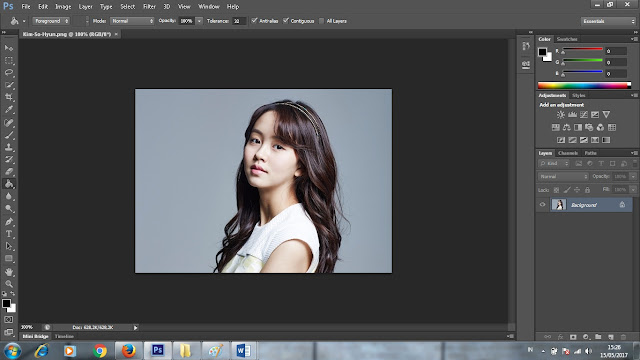Open the Layers panel Fill dropdown arrow

point(633,190)
